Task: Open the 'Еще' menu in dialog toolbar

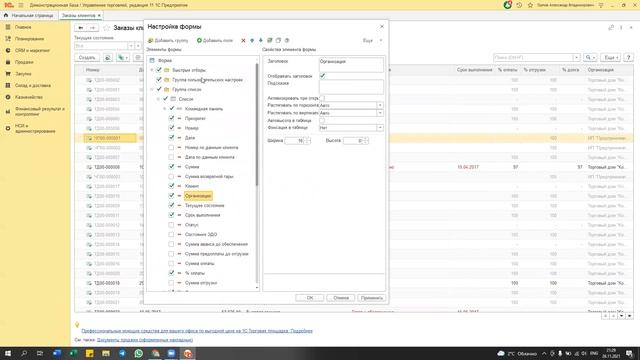Action: [372, 40]
